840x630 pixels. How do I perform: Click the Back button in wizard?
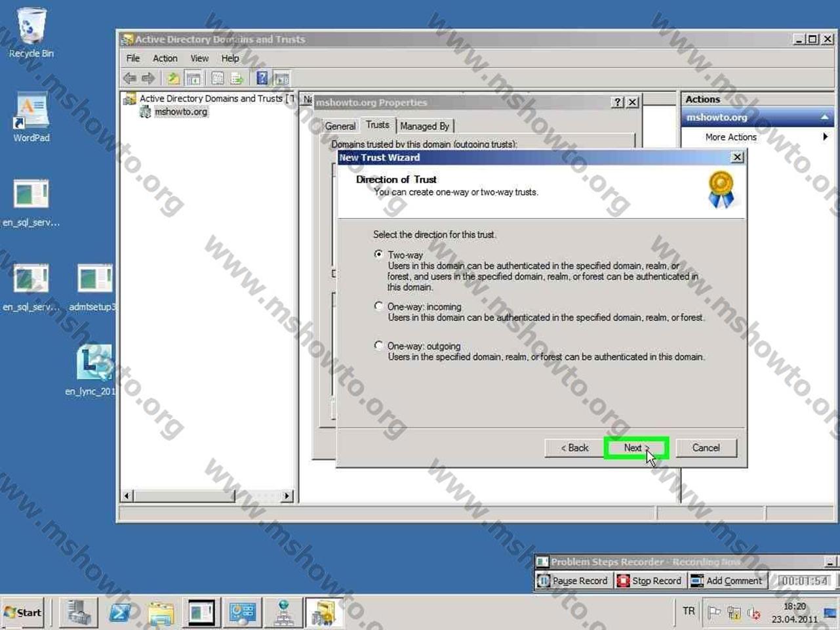[x=574, y=448]
